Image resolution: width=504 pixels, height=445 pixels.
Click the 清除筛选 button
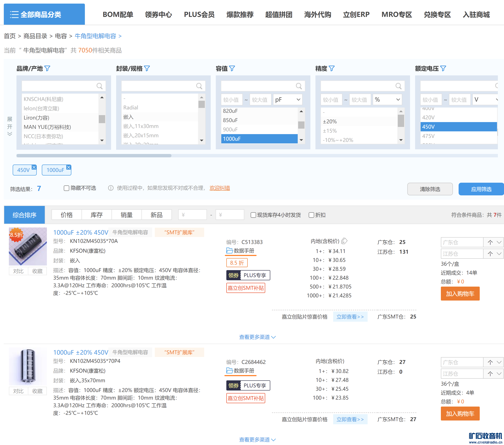point(430,189)
